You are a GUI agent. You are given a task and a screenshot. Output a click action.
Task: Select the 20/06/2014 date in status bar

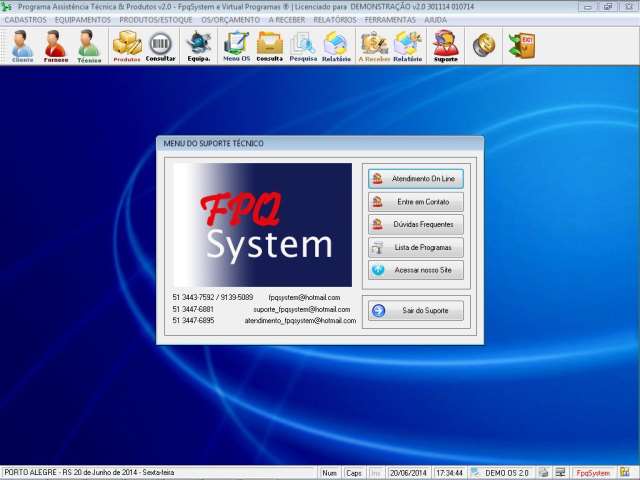coord(408,473)
